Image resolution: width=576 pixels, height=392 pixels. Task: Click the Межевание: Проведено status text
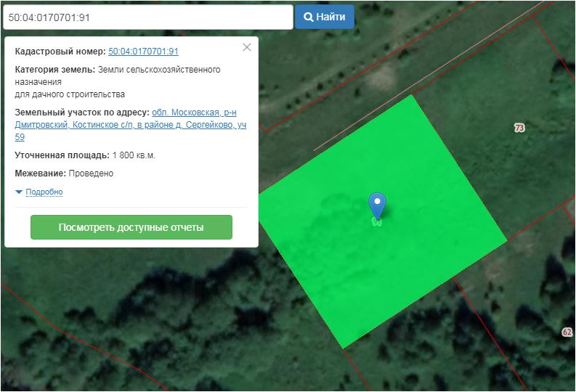[64, 173]
